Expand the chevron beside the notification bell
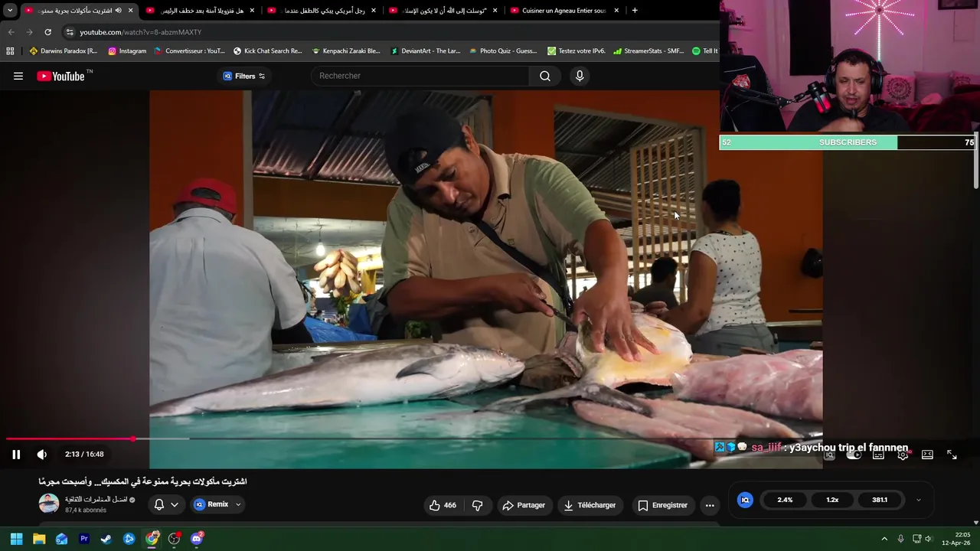The image size is (980, 551). [x=175, y=504]
